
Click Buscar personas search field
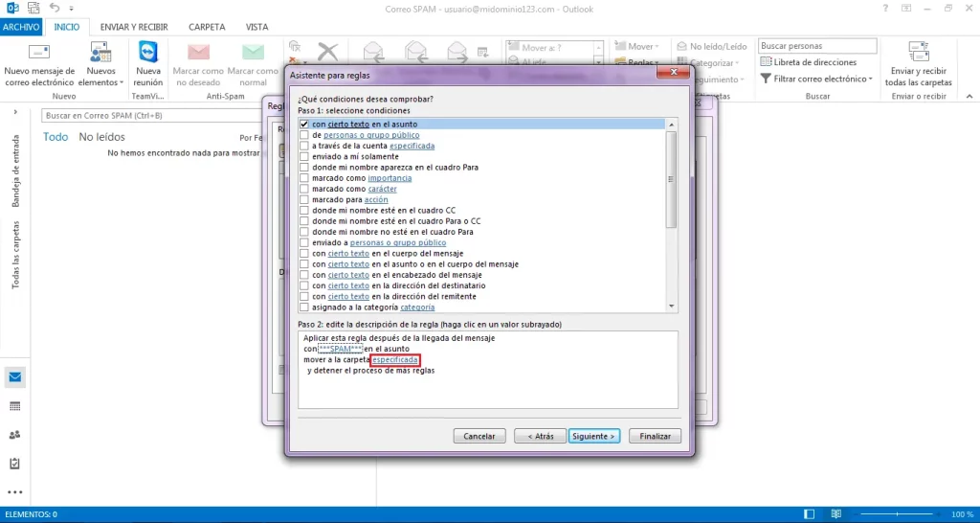pos(817,46)
